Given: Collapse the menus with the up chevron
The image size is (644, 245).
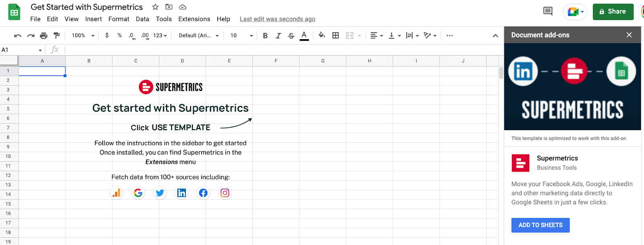Looking at the screenshot, I should [x=495, y=35].
